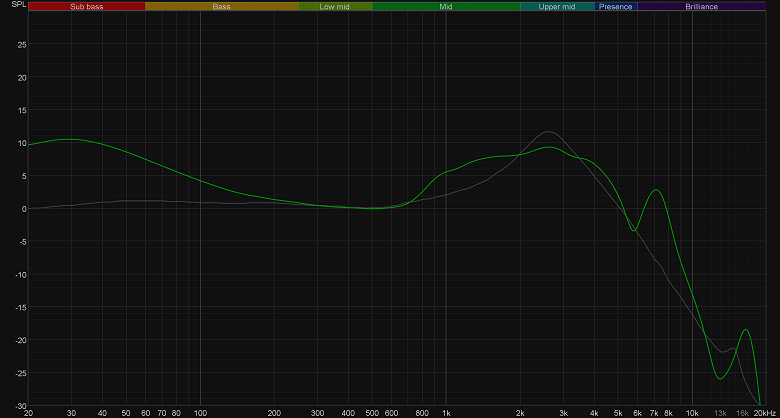Click the -5 dB vertical axis label
Image resolution: width=780 pixels, height=418 pixels.
(x=23, y=241)
